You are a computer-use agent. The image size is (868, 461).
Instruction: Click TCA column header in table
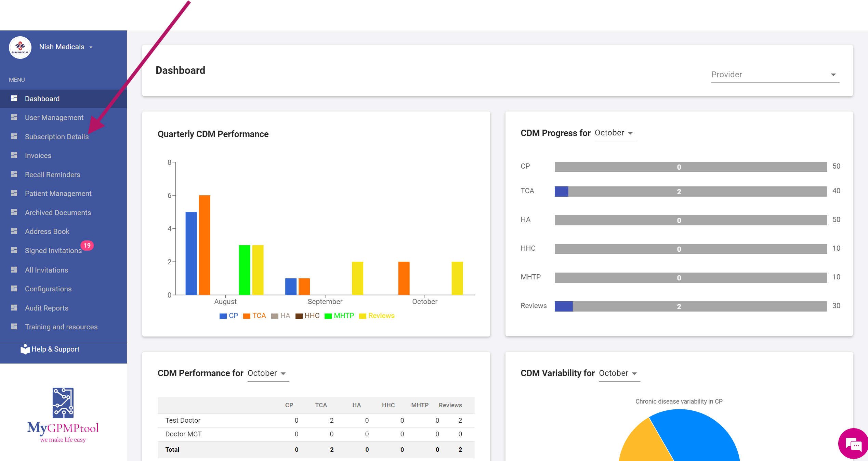pyautogui.click(x=321, y=405)
